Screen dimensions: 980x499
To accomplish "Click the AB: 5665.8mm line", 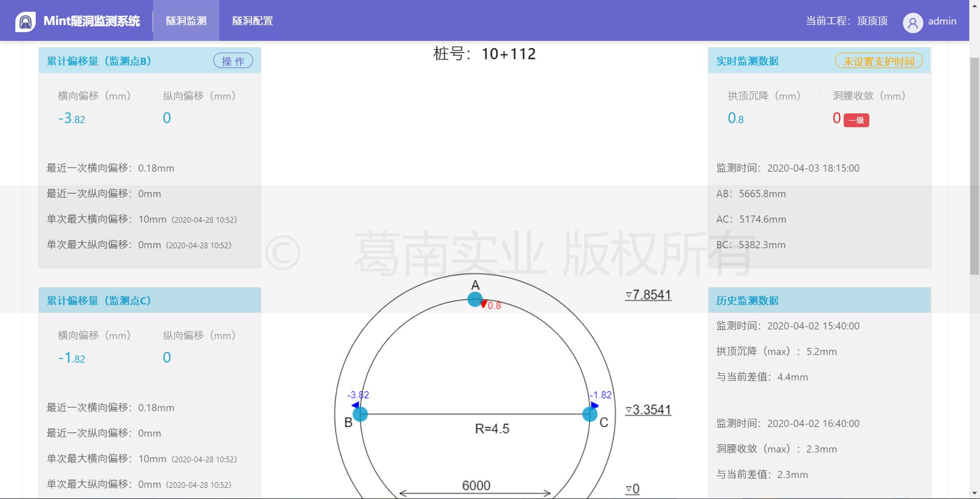I will [x=751, y=194].
